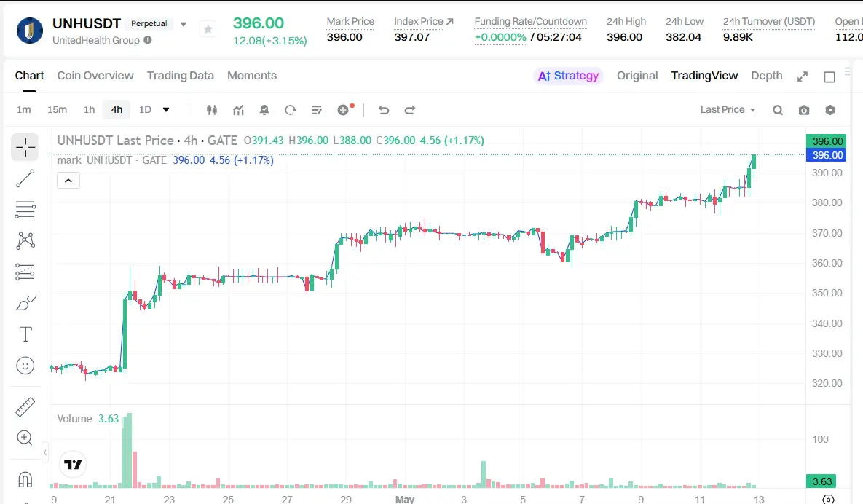Viewport: 863px width, 504px height.
Task: Collapse the drawing toolbar side arrow
Action: coord(45,452)
